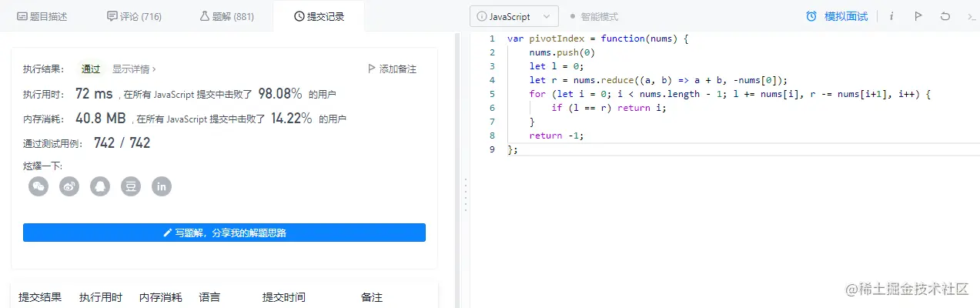Click the 742 / 742 test case count
The width and height of the screenshot is (980, 308).
point(122,142)
